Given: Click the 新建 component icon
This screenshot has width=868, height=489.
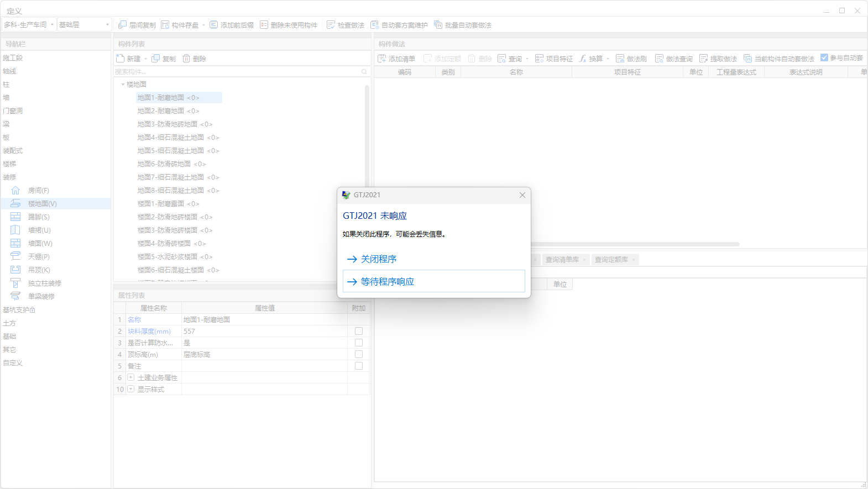Looking at the screenshot, I should (x=121, y=59).
